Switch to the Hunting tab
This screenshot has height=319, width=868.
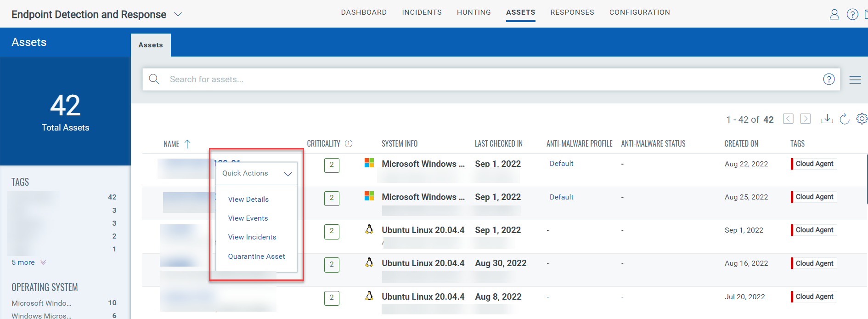474,12
